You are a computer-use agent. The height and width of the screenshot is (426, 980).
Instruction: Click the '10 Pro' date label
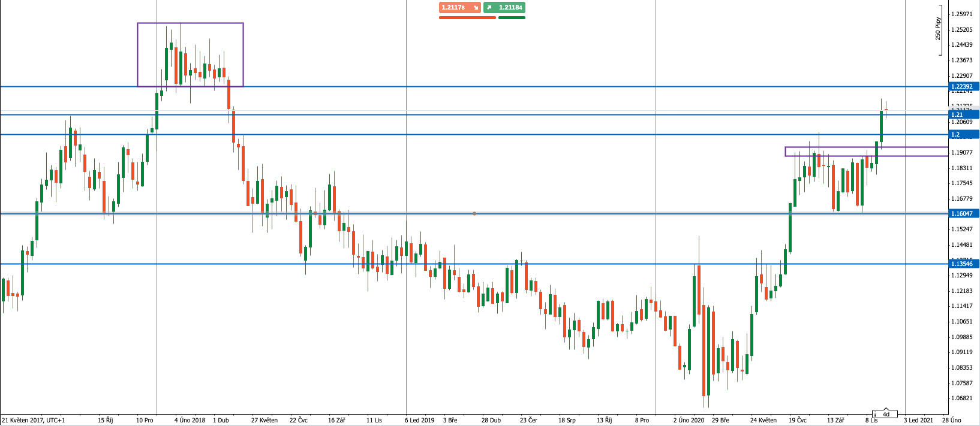[145, 420]
